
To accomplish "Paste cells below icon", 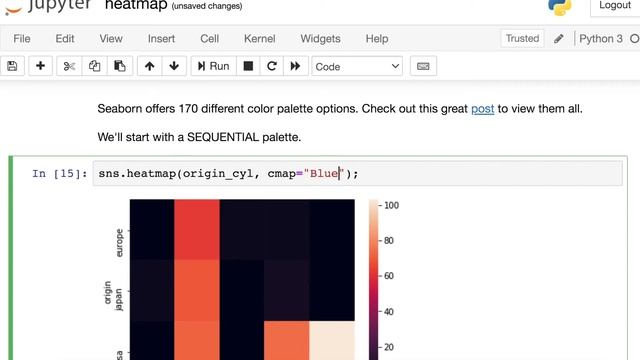I will [120, 66].
